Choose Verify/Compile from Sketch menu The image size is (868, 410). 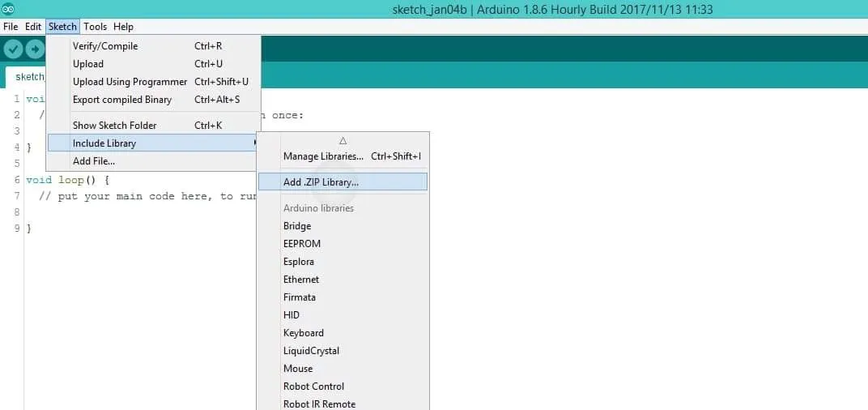pyautogui.click(x=153, y=46)
